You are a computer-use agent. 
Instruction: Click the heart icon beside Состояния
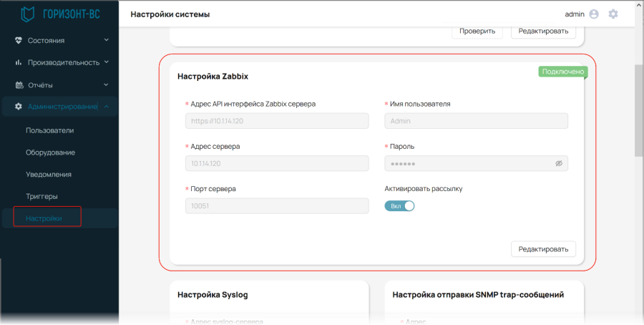[x=18, y=41]
